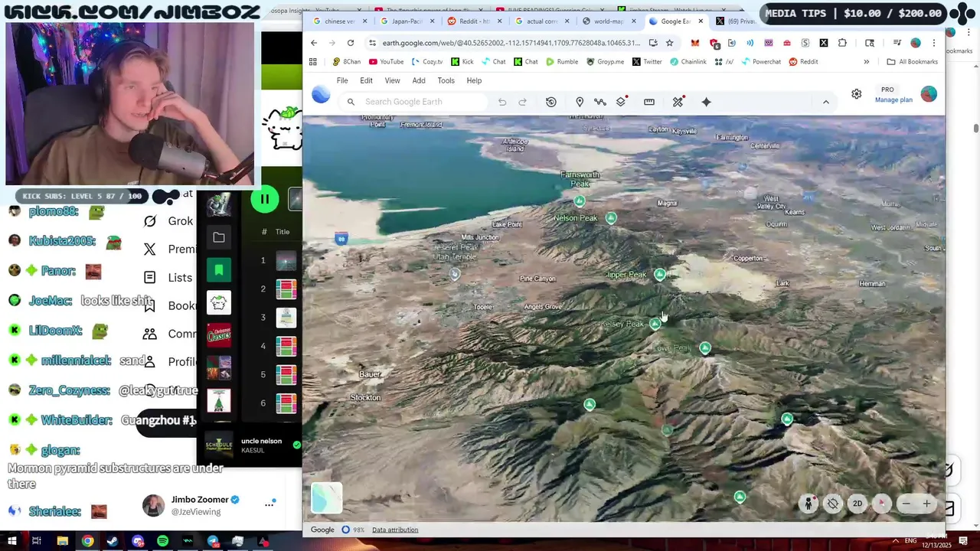Click the Google Earth logo icon
This screenshot has height=551, width=980.
(x=321, y=94)
